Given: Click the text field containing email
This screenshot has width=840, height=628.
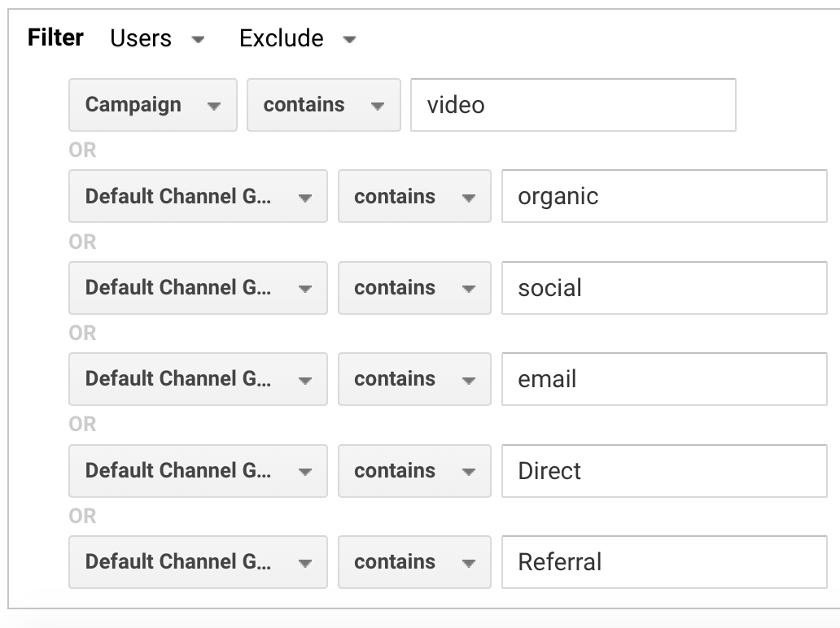Looking at the screenshot, I should (664, 379).
